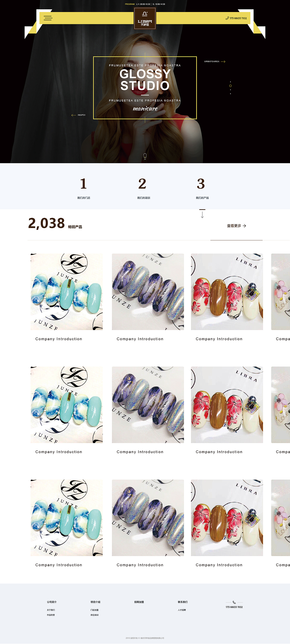
Task: Open the first-row red flower nails thumbnail
Action: [227, 292]
